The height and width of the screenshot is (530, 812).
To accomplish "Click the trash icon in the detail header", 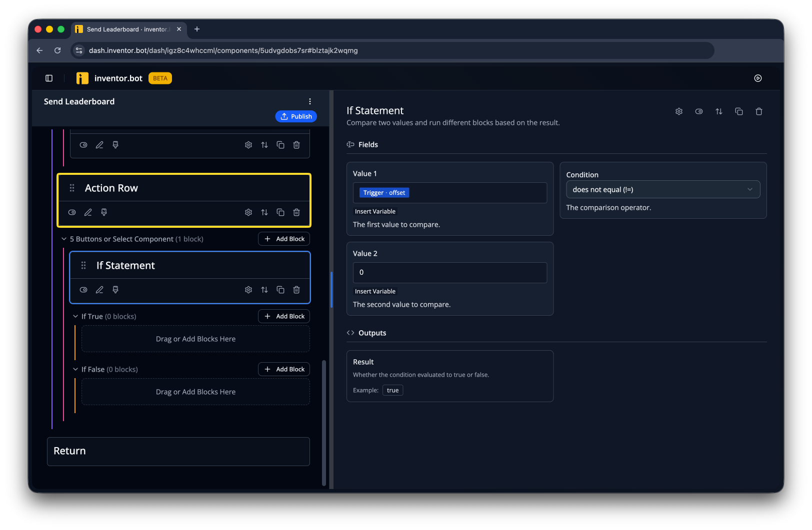I will 759,111.
